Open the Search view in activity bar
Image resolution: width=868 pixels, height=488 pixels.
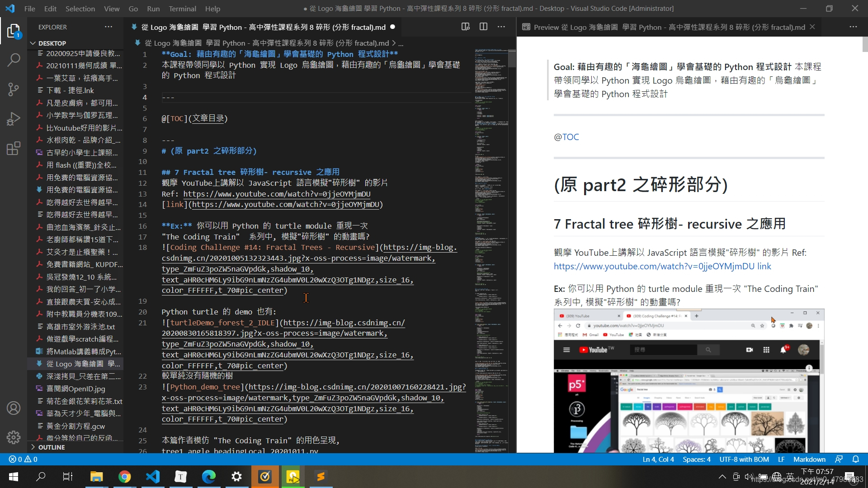pos(14,60)
